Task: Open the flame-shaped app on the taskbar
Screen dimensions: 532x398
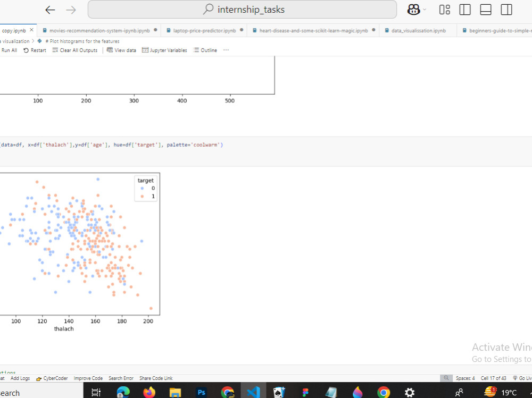Action: pos(358,392)
